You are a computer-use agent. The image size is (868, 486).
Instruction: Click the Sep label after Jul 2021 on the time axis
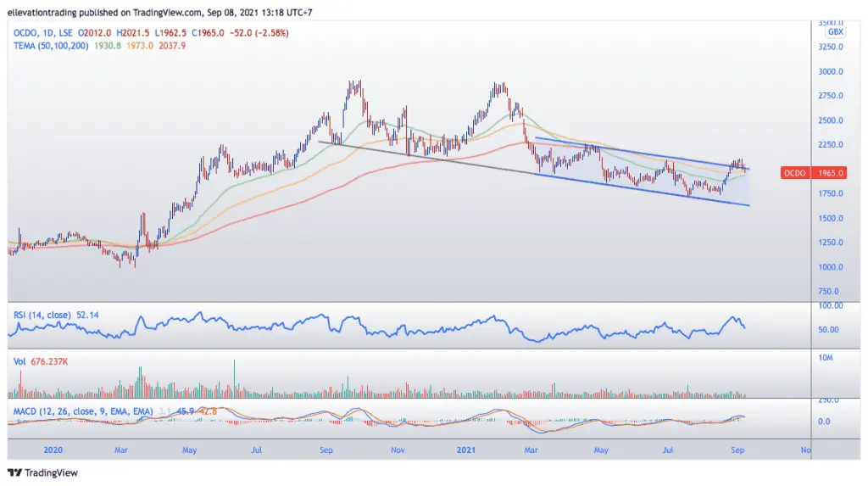[x=737, y=450]
